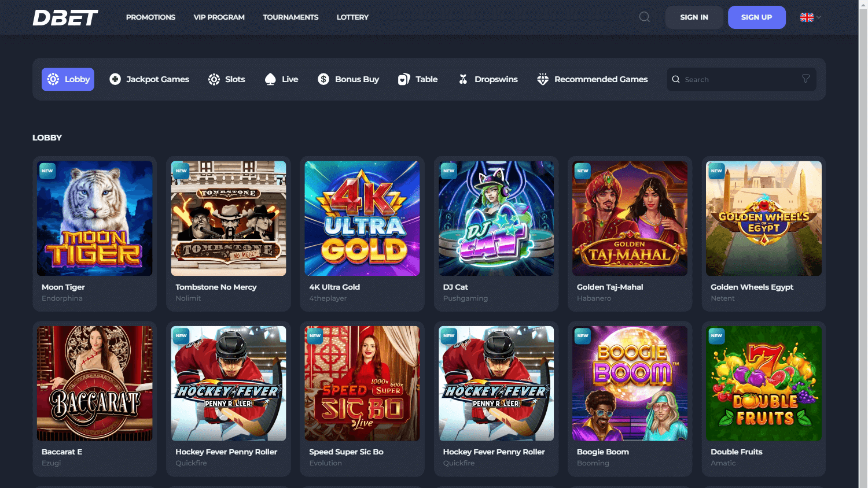The width and height of the screenshot is (868, 488).
Task: Expand the language dropdown chevron
Action: pyautogui.click(x=819, y=17)
